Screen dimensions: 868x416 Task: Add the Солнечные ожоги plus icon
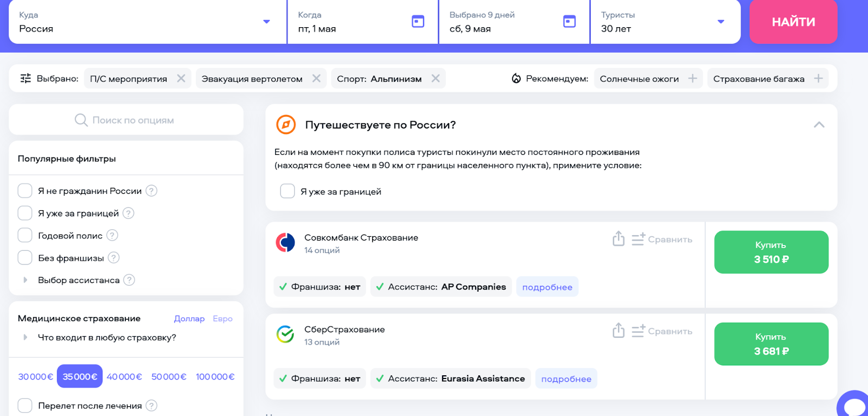click(693, 79)
